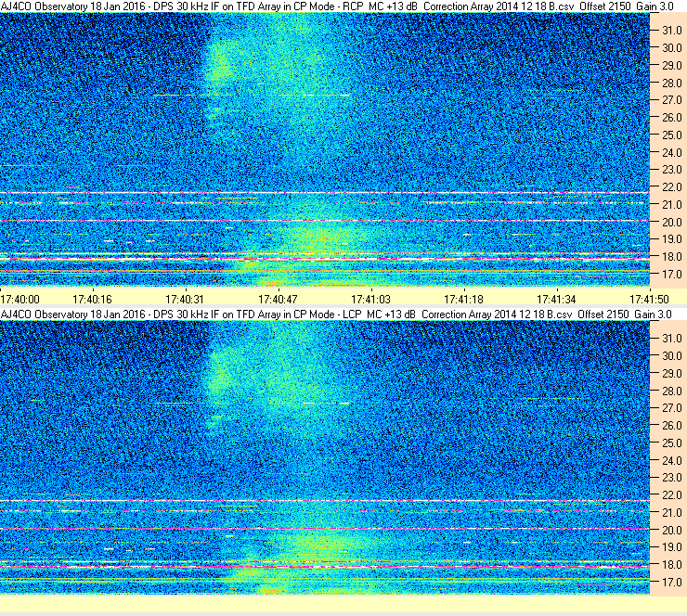Click the 23.0 frequency label in RCP panel
687x616 pixels.
[x=671, y=170]
